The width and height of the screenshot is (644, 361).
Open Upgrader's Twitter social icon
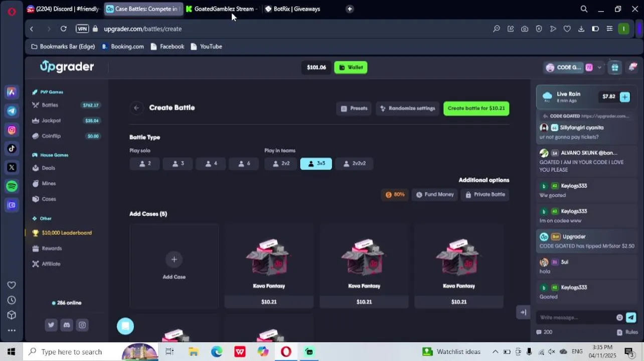[x=51, y=325]
